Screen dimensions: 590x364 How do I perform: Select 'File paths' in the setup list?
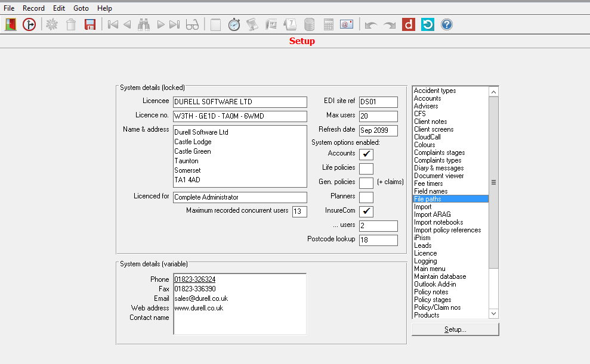coord(451,199)
